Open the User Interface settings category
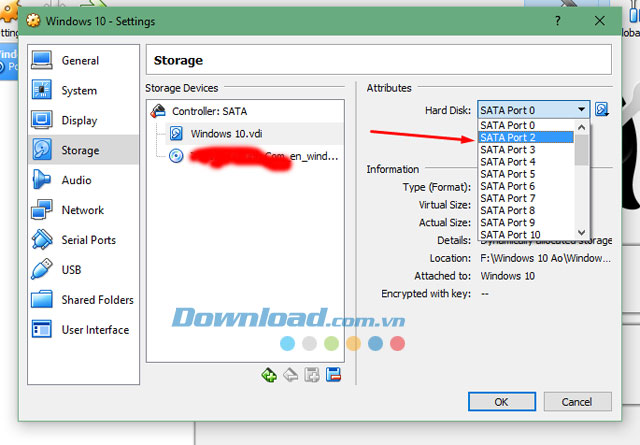The width and height of the screenshot is (640, 445). tap(84, 329)
